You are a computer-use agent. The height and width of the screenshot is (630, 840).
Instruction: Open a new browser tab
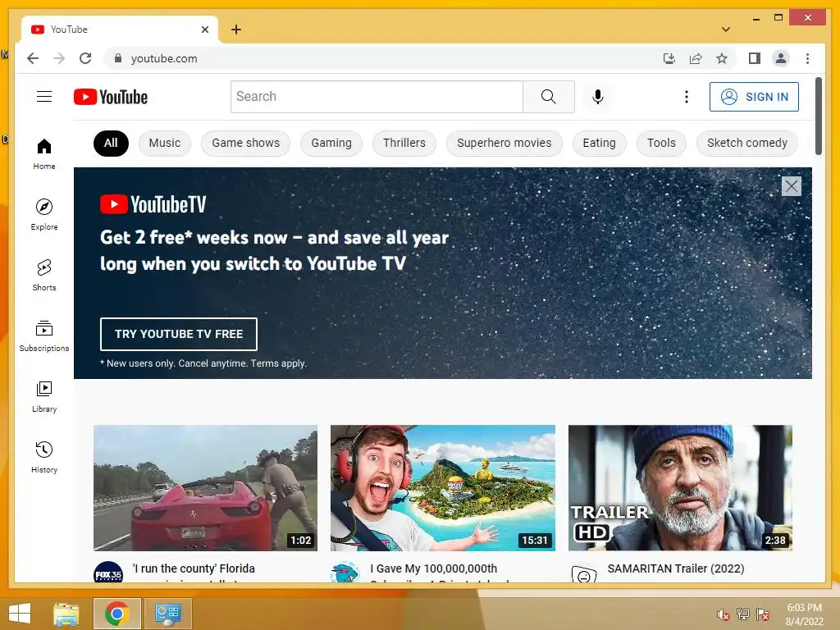[235, 30]
